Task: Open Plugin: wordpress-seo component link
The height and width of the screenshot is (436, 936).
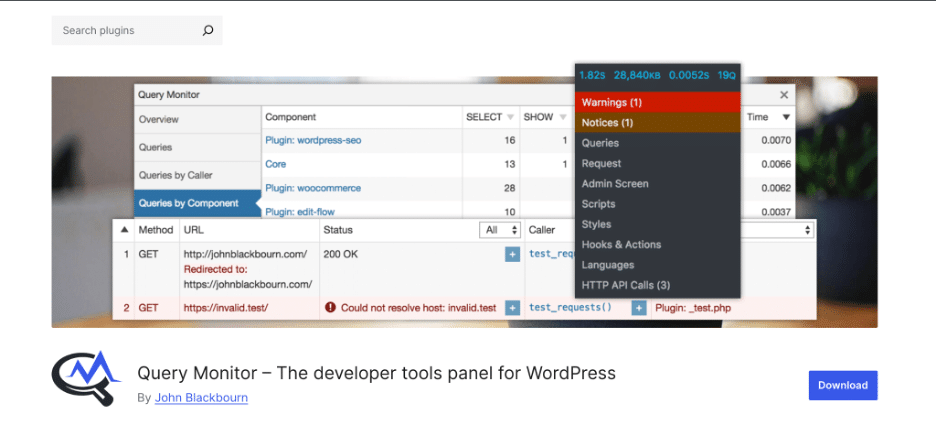Action: pos(313,141)
